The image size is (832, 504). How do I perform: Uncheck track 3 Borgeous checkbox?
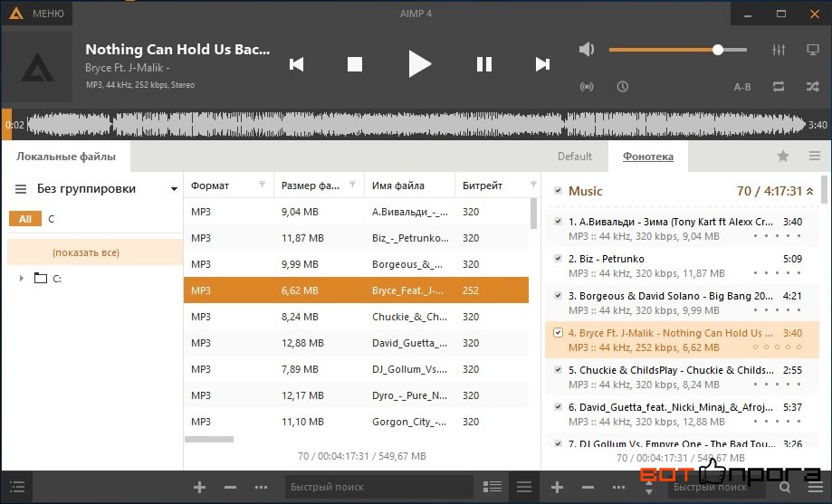pyautogui.click(x=558, y=296)
